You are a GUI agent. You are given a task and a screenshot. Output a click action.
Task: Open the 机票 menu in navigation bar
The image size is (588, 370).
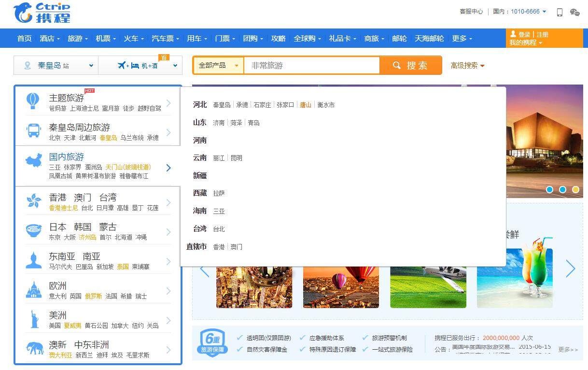click(106, 39)
